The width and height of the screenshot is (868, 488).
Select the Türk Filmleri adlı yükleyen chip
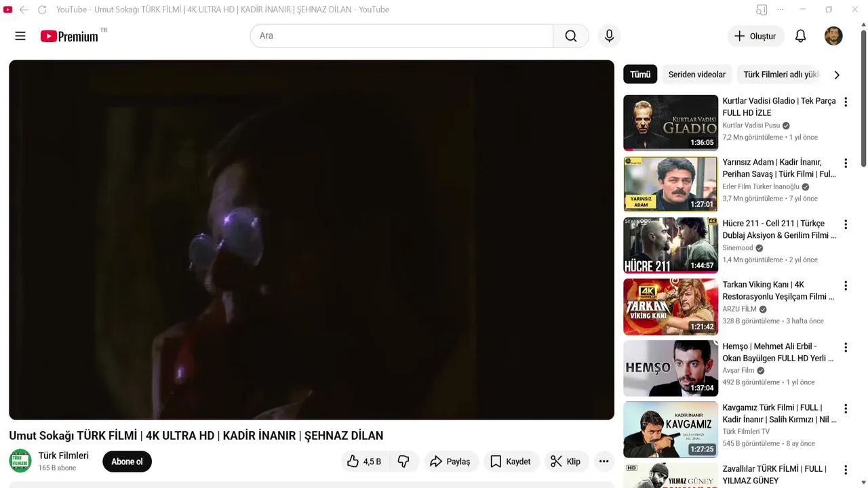781,75
